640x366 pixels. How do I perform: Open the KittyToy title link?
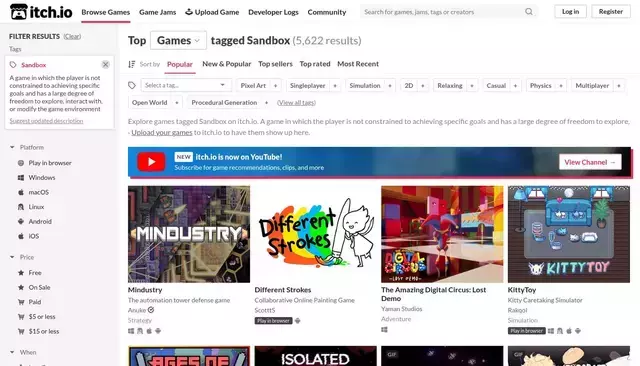[522, 290]
